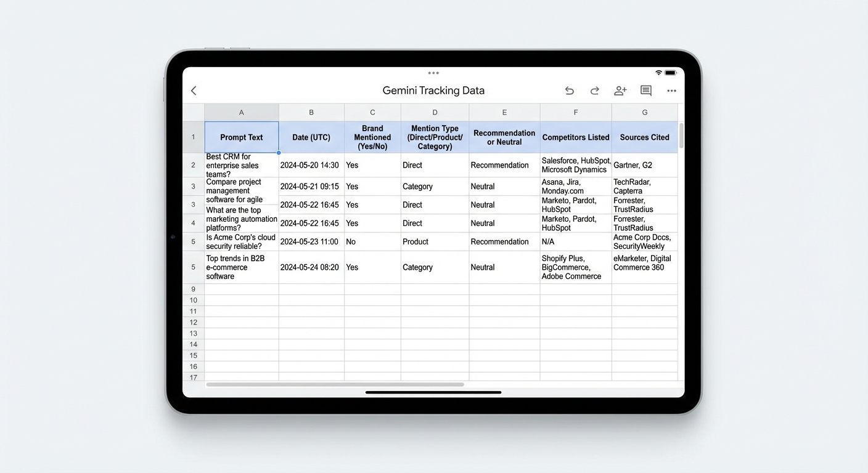Select the cell reading Best CRM for enterprise sales teams

tap(241, 165)
